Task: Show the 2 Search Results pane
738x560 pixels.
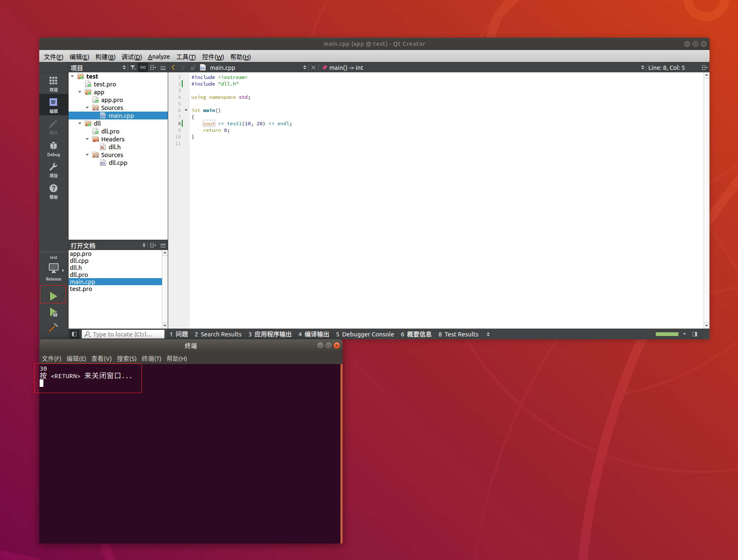Action: (x=218, y=334)
